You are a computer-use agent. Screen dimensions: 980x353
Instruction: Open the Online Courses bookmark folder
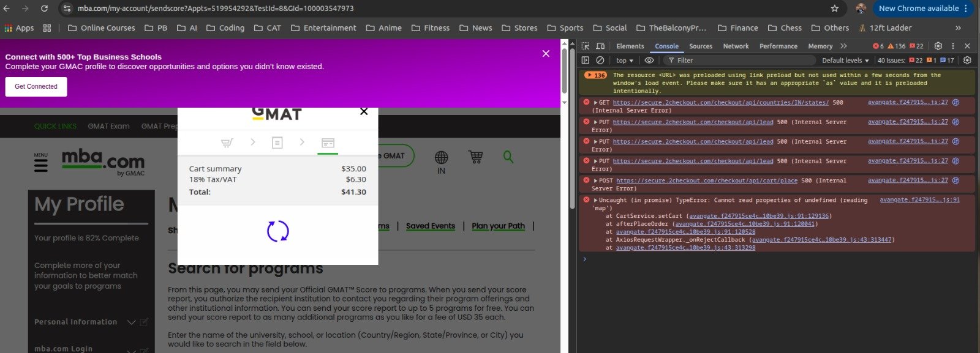point(100,28)
